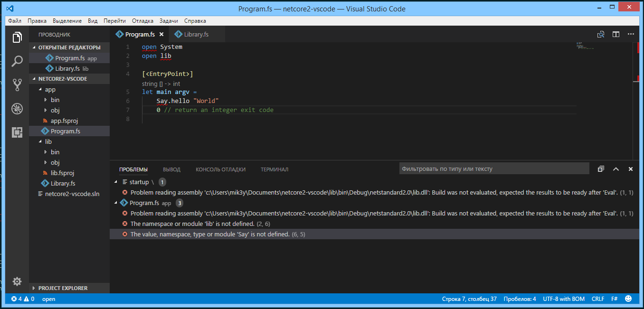
Task: Click the errors and warnings count in status bar
Action: (23, 299)
